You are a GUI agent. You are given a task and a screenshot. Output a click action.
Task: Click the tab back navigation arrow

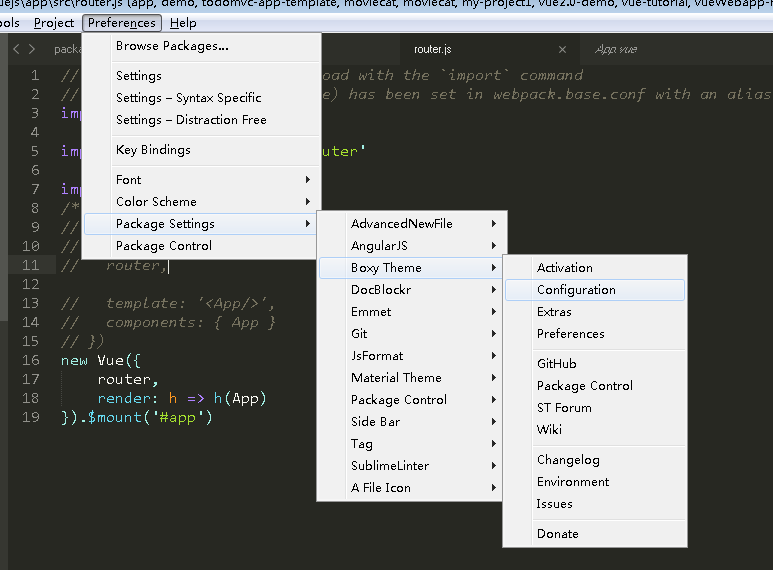pyautogui.click(x=15, y=49)
